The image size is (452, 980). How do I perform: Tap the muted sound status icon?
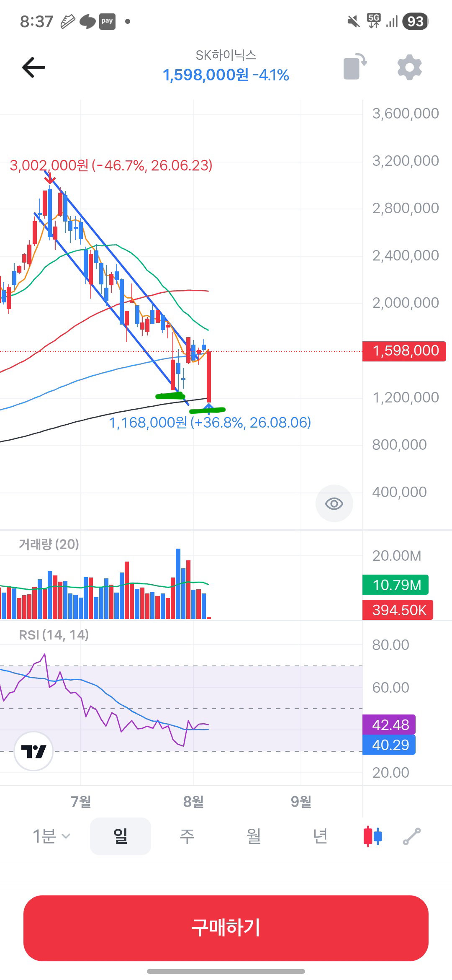coord(354,21)
